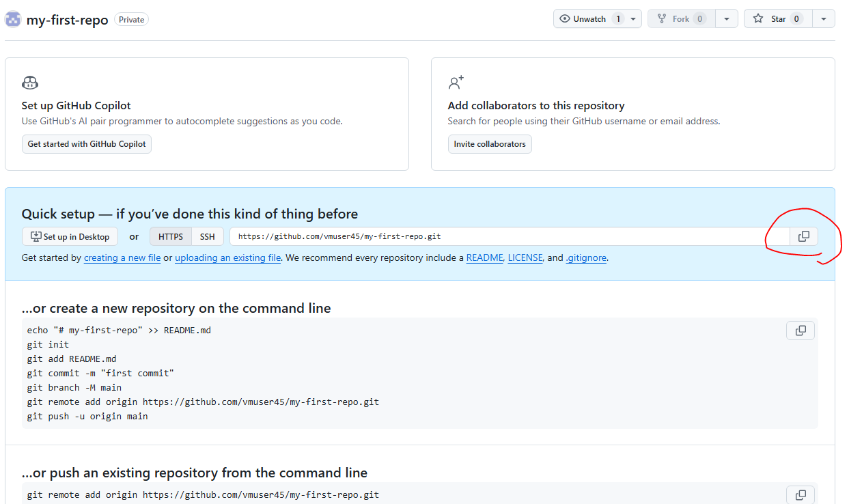The height and width of the screenshot is (504, 849).
Task: Click the Private visibility badge
Action: coord(131,20)
